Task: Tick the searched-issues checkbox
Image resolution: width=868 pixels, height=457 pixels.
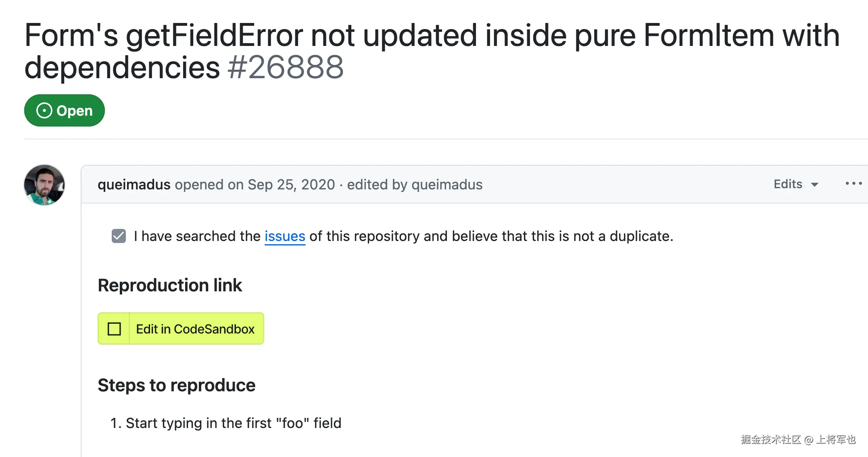Action: 119,236
